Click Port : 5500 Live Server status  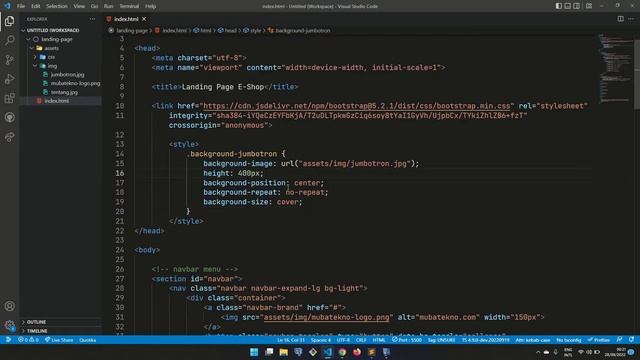coord(407,340)
